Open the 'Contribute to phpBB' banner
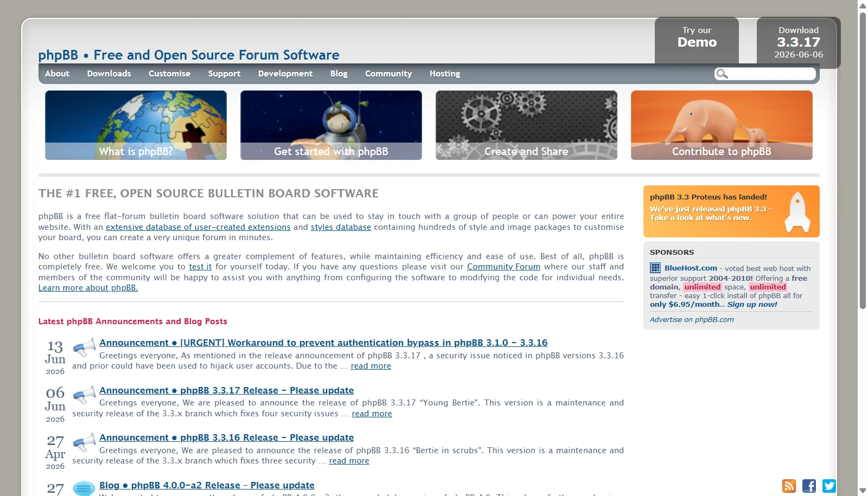This screenshot has height=496, width=868. 722,125
